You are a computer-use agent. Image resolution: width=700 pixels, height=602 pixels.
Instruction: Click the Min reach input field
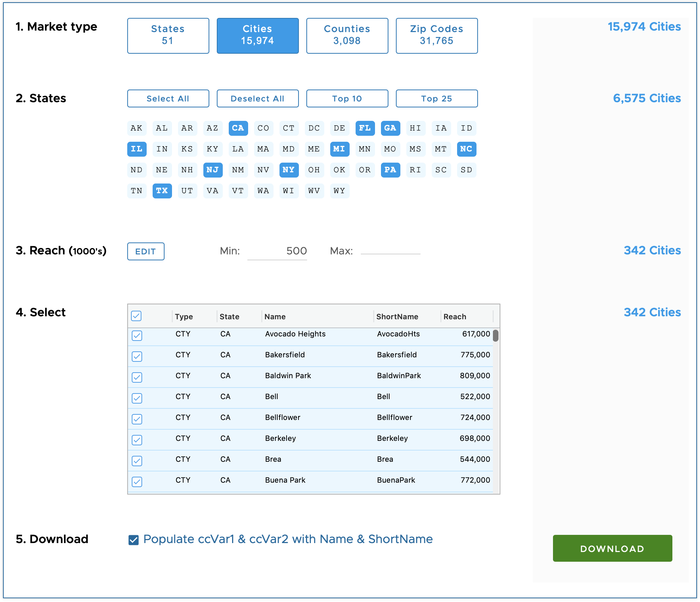click(277, 251)
